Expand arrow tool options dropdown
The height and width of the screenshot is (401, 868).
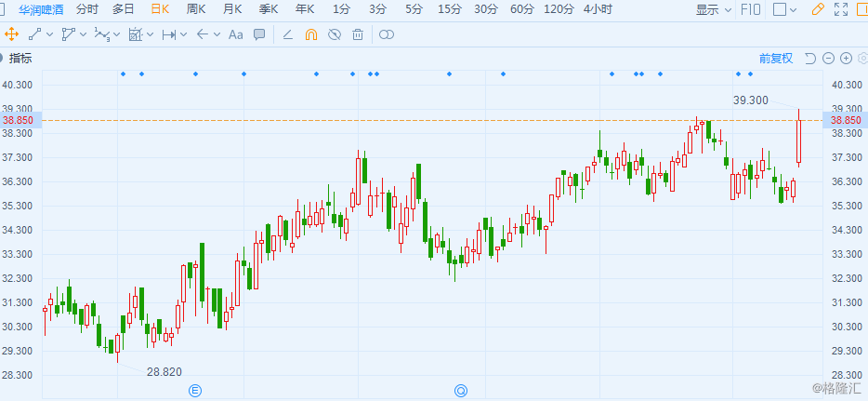[x=217, y=35]
